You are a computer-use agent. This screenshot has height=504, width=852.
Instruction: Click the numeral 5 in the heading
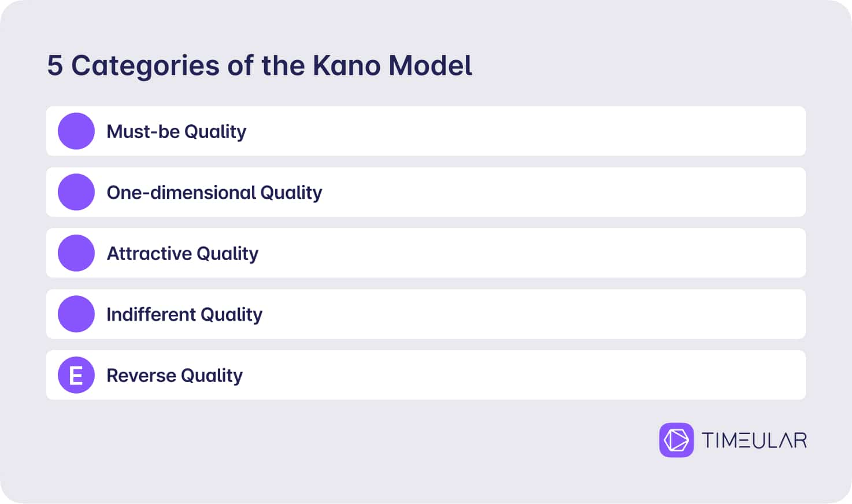[x=55, y=65]
